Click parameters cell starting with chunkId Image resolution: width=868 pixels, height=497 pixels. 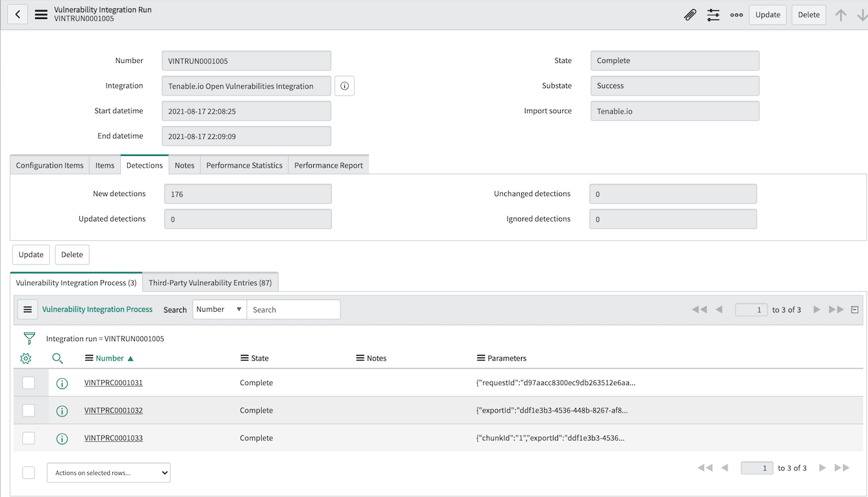(550, 438)
